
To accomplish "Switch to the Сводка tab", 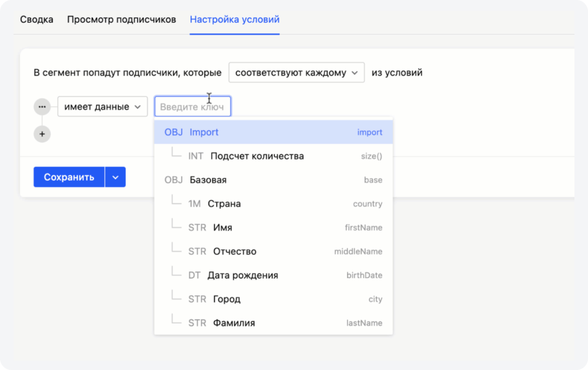I will (x=36, y=19).
